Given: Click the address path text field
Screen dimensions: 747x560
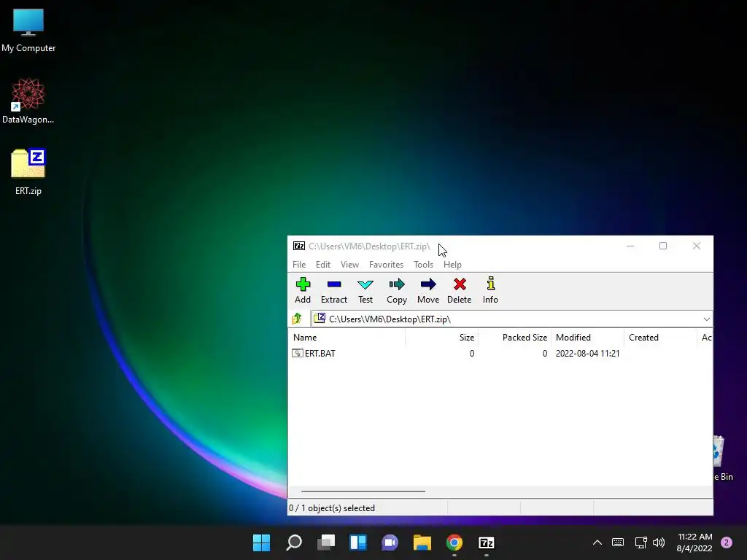Looking at the screenshot, I should point(513,319).
